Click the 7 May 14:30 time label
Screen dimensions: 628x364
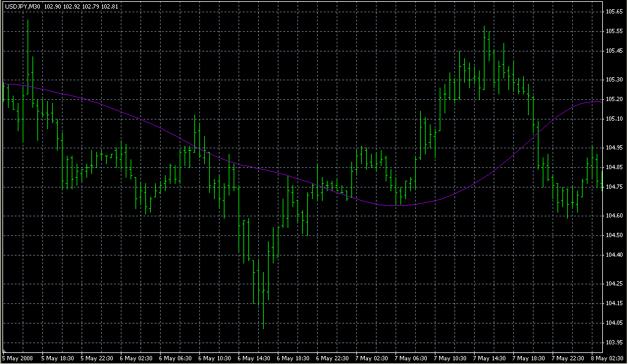point(489,358)
